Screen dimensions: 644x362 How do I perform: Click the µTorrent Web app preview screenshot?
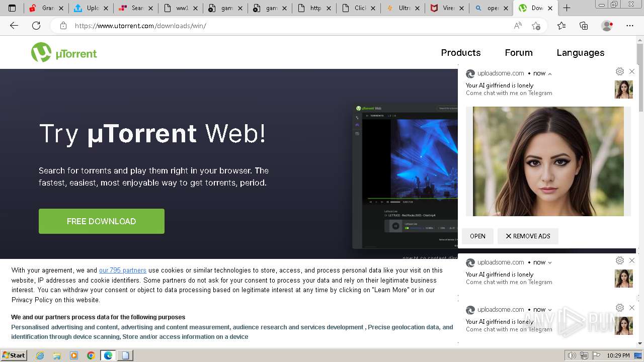pos(405,176)
